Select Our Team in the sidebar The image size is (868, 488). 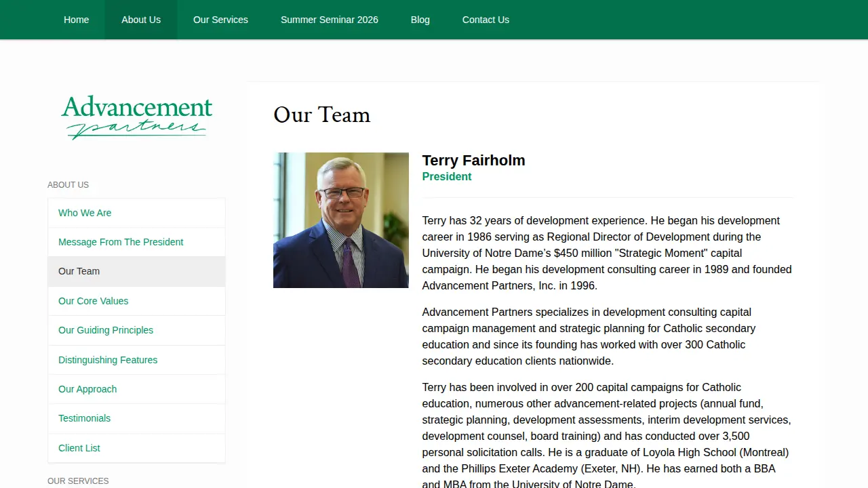point(136,271)
